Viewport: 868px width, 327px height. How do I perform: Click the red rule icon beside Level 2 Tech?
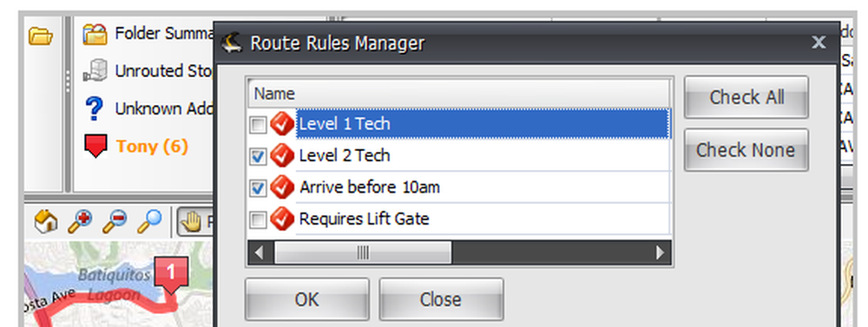pos(282,155)
